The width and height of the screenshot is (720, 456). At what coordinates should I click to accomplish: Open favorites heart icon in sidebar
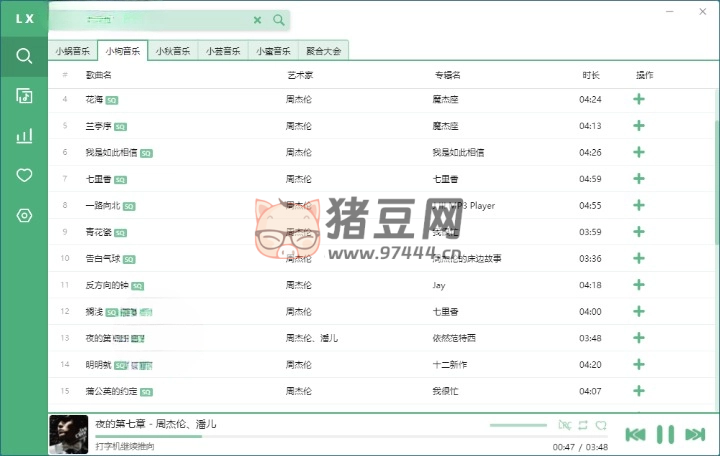24,175
